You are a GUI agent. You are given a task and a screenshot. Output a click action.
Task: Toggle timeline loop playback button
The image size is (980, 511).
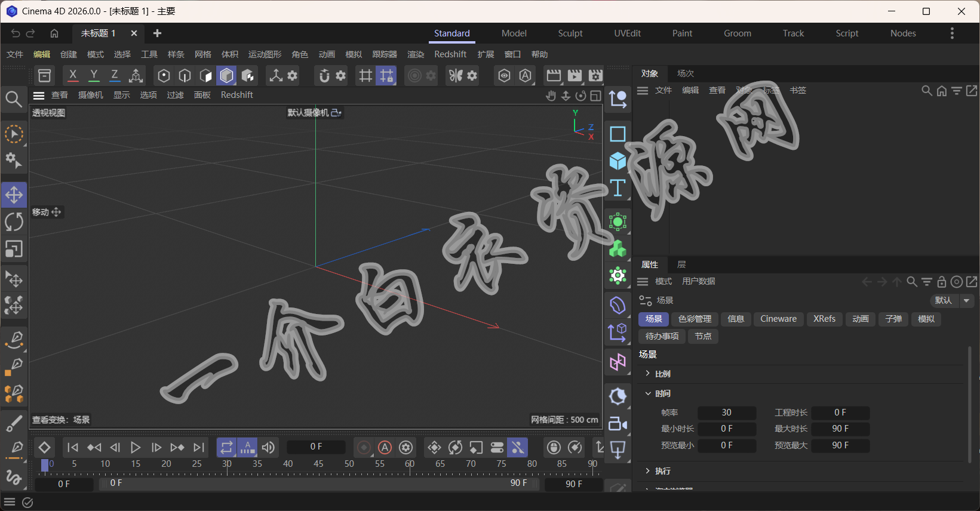[226, 448]
